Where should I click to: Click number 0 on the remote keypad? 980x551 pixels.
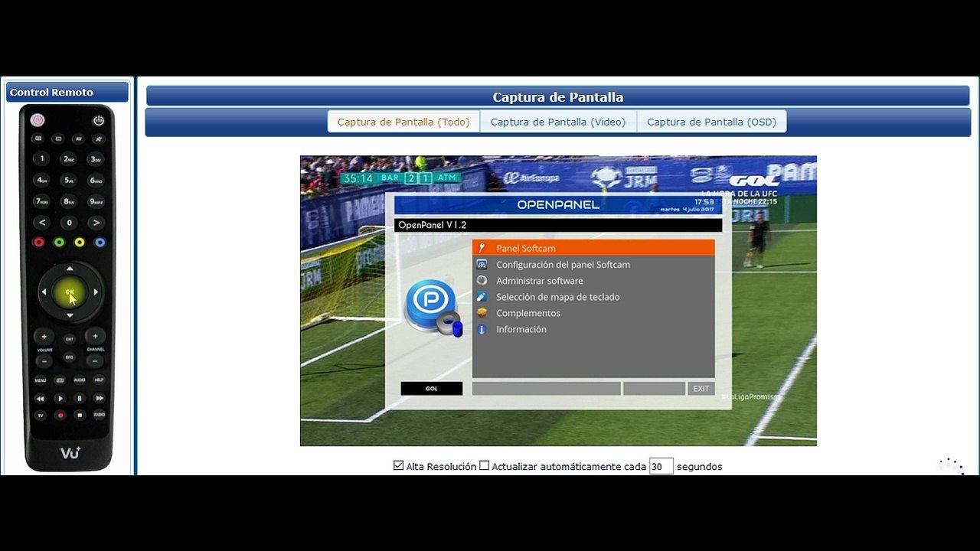69,223
